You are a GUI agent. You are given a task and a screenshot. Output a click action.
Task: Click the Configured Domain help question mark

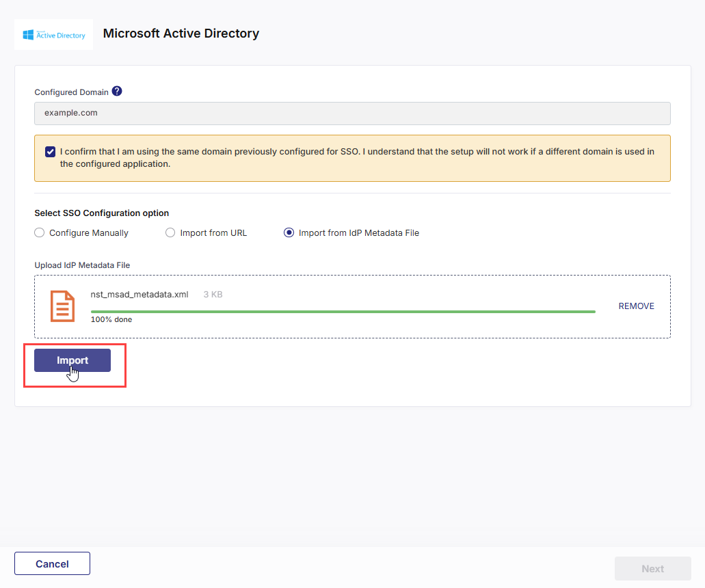pyautogui.click(x=117, y=92)
